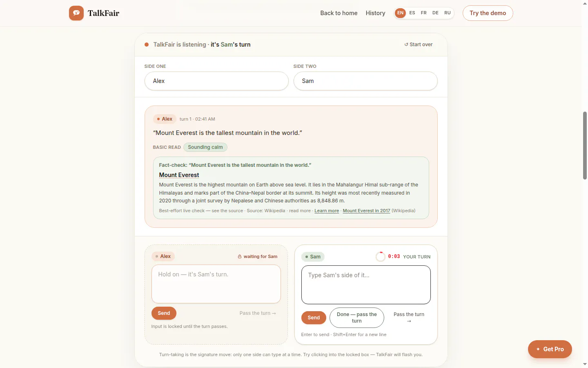This screenshot has height=368, width=588.
Task: Click the SIDE ONE label
Action: pyautogui.click(x=155, y=66)
